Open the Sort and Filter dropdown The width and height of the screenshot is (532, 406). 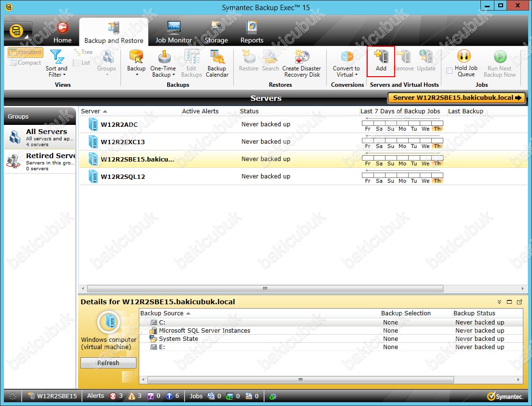coord(57,64)
